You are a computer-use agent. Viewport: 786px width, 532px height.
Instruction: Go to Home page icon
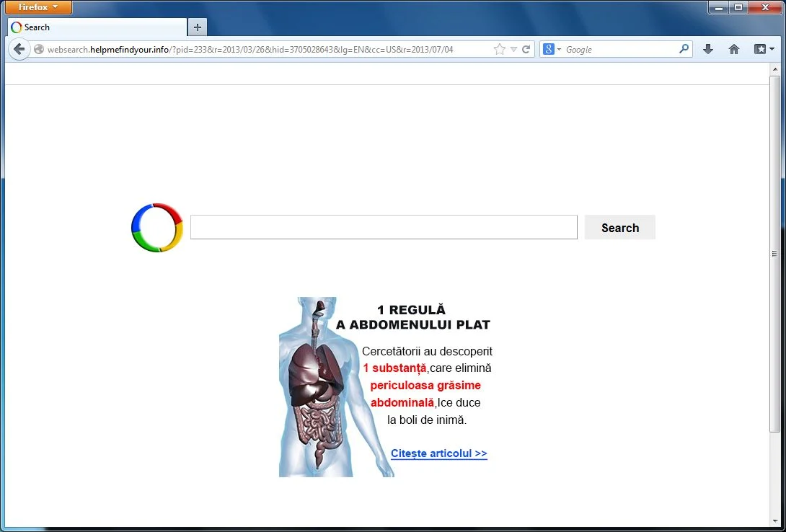coord(734,49)
